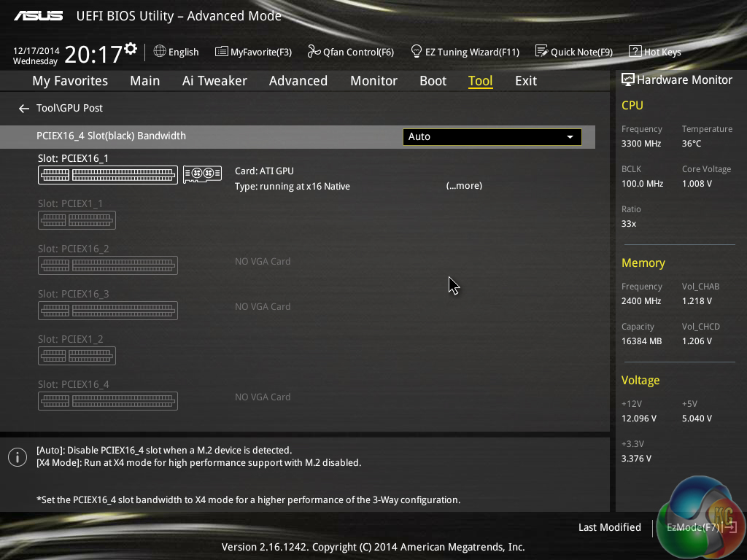
Task: Open Qfan Control(F6)
Action: (x=351, y=52)
